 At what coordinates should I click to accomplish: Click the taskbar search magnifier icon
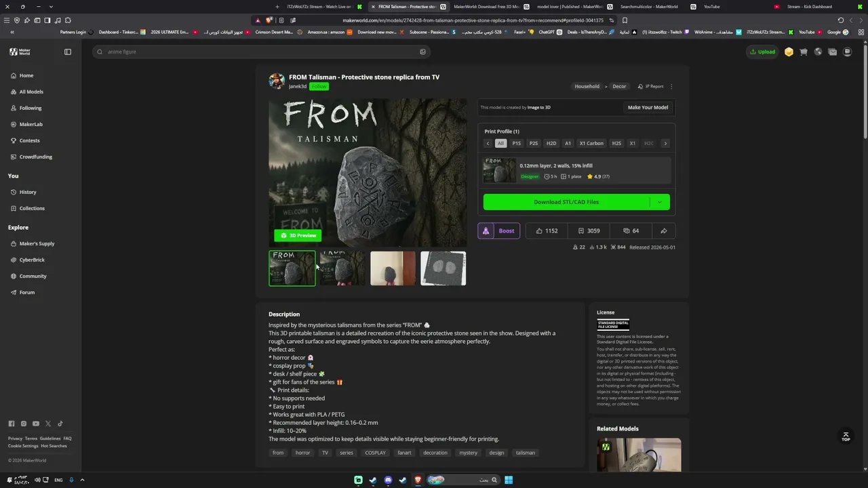tap(494, 480)
